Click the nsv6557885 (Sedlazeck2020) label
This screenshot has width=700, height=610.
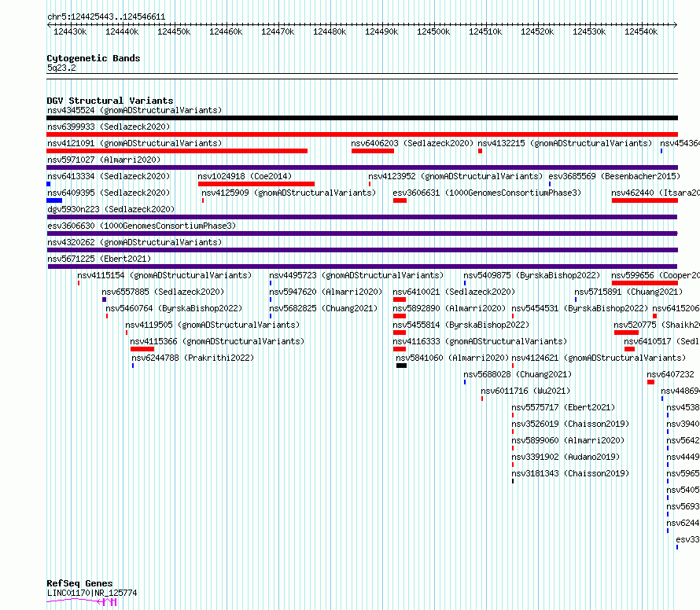click(163, 292)
